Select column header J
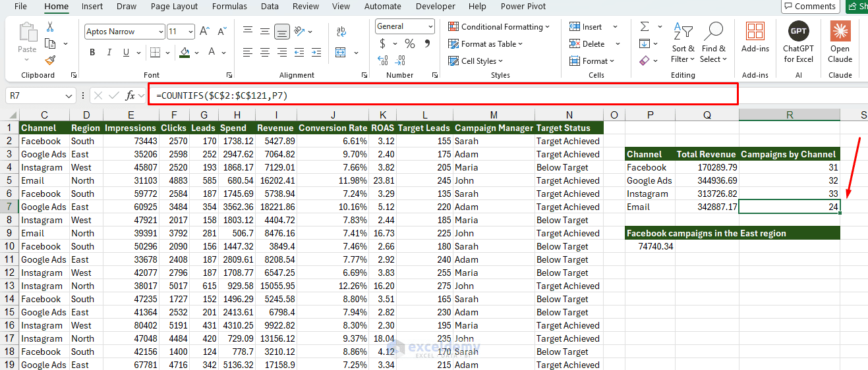Screen dimensions: 868x370 (x=332, y=115)
